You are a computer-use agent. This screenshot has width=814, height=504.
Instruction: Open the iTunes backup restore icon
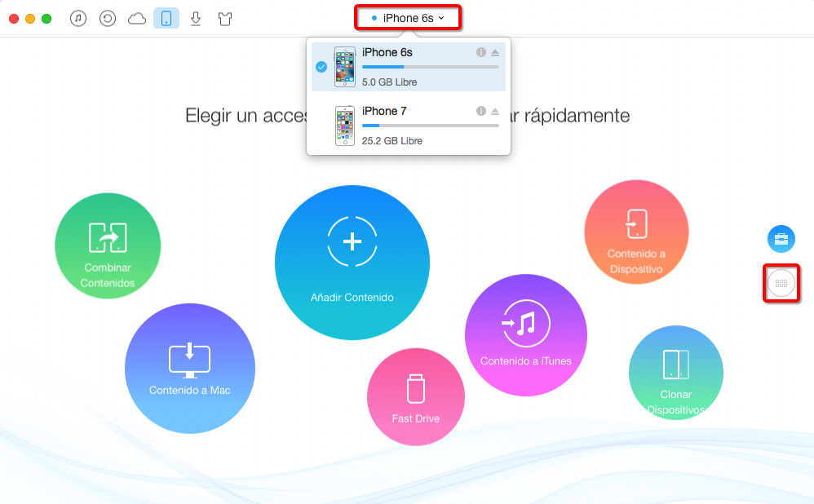point(108,19)
